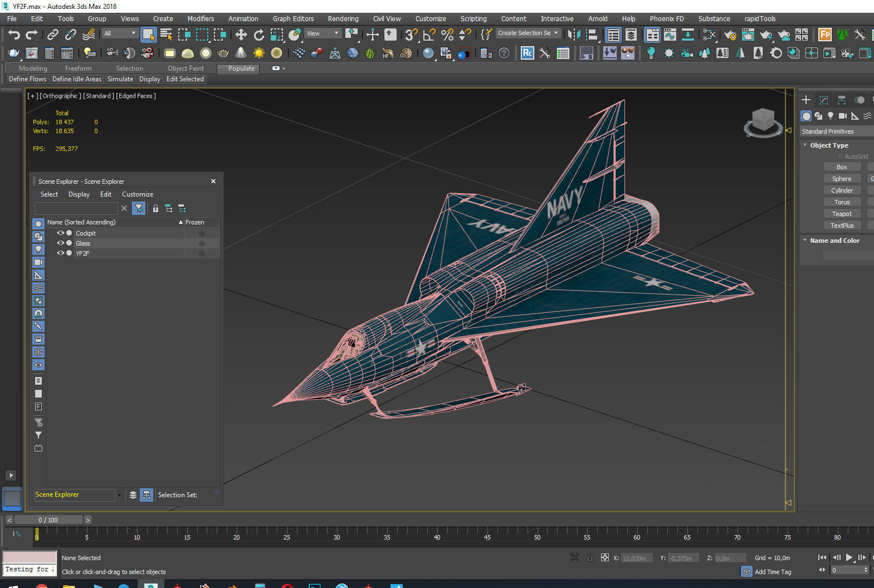874x588 pixels.
Task: Choose the Select and Move tool
Action: coord(241,35)
